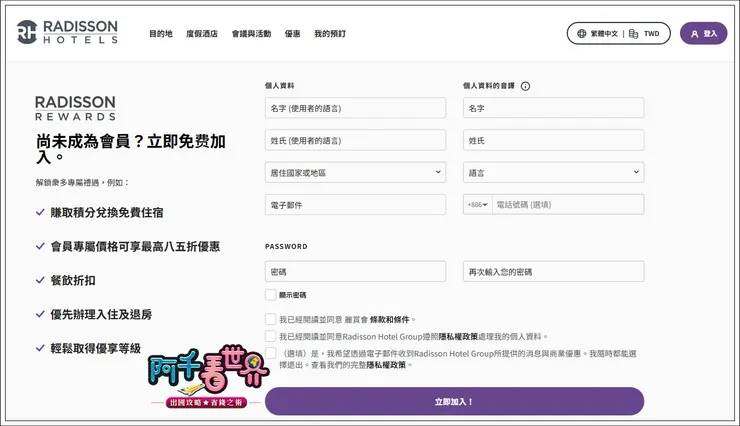Image resolution: width=740 pixels, height=426 pixels.
Task: Click the Radisson Hotels logo
Action: point(67,33)
